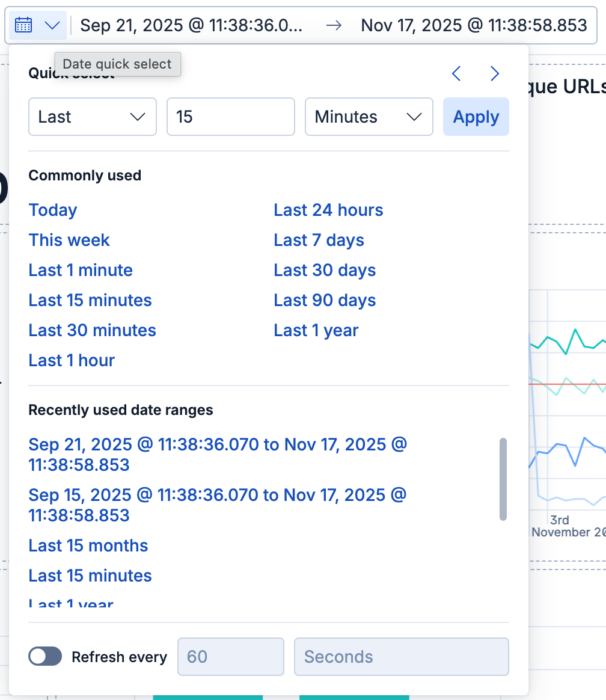
Task: Expand the refresh Seconds unit dropdown
Action: [x=401, y=657]
